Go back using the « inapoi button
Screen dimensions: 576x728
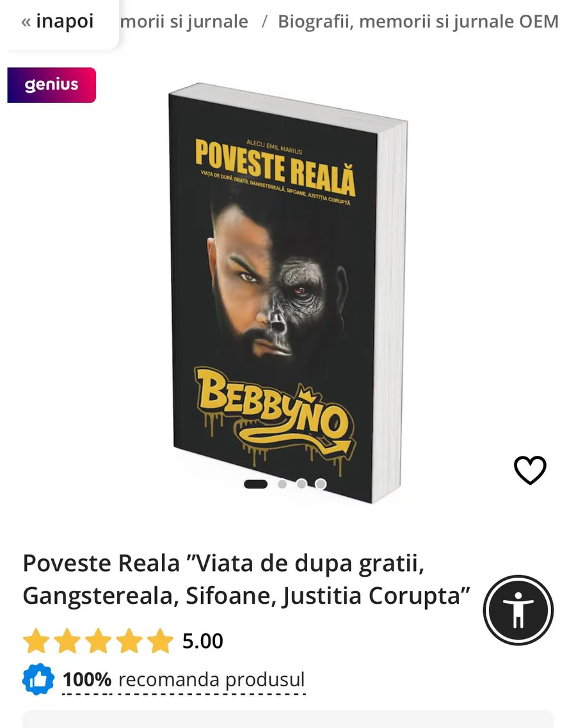coord(58,21)
